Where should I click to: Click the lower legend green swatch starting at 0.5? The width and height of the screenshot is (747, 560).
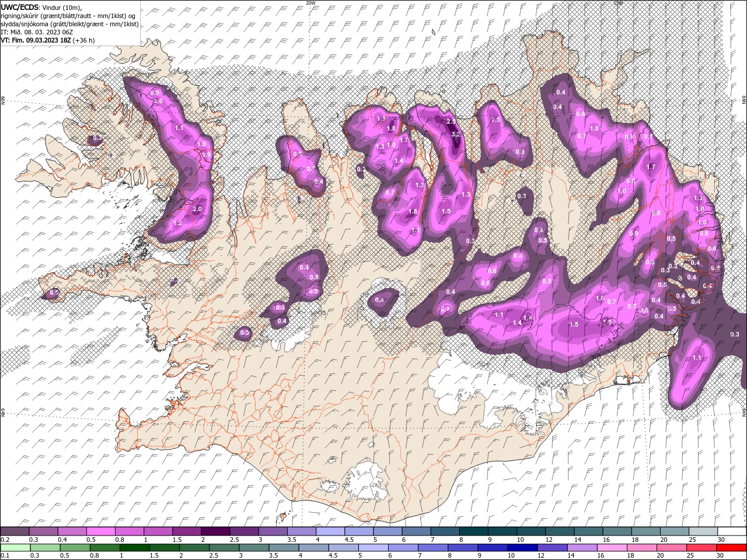click(75, 548)
